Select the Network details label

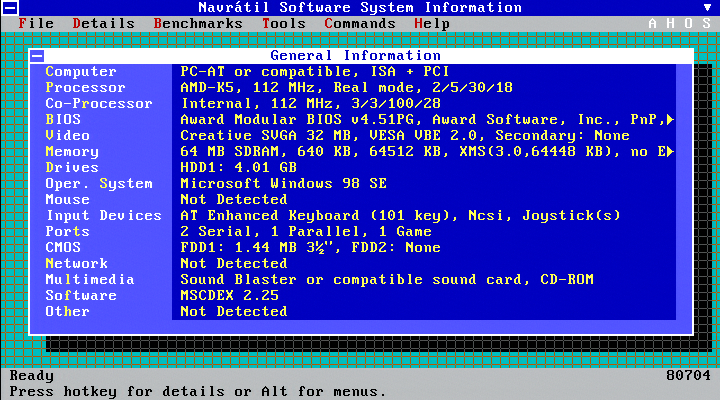[76, 264]
